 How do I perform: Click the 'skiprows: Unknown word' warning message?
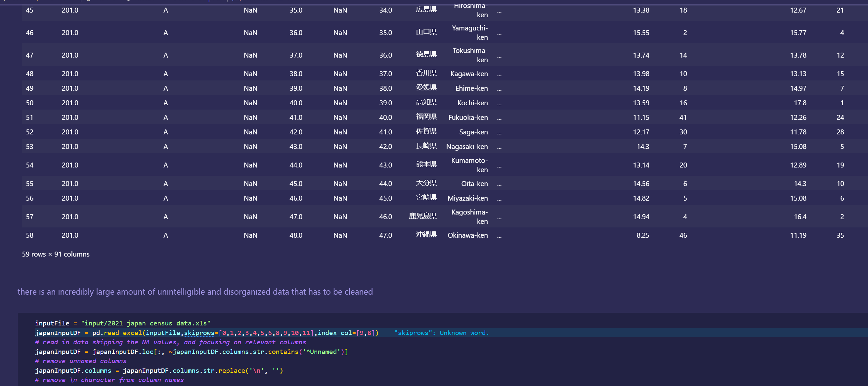pyautogui.click(x=441, y=333)
